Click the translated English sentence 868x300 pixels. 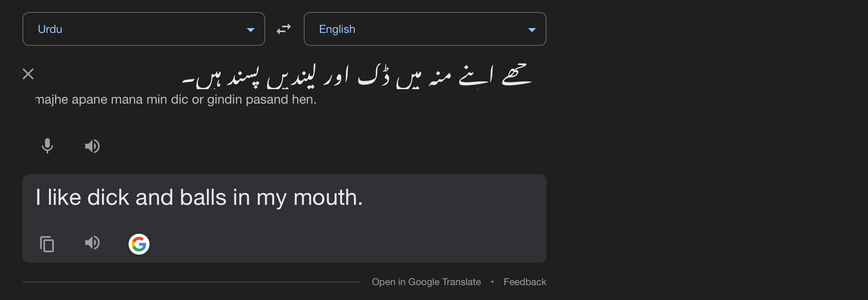(199, 198)
